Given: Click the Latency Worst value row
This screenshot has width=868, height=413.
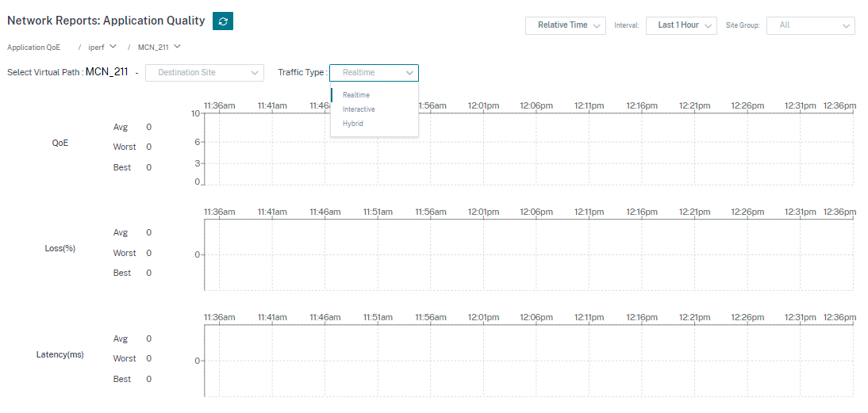Looking at the screenshot, I should pos(133,359).
